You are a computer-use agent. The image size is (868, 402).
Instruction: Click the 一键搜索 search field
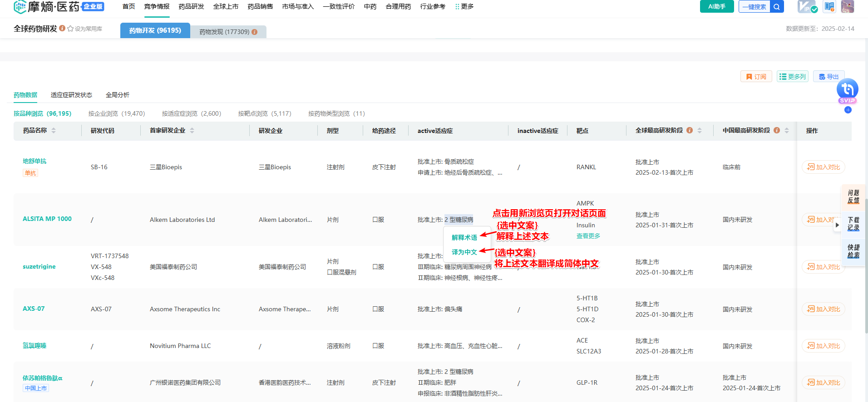point(754,7)
